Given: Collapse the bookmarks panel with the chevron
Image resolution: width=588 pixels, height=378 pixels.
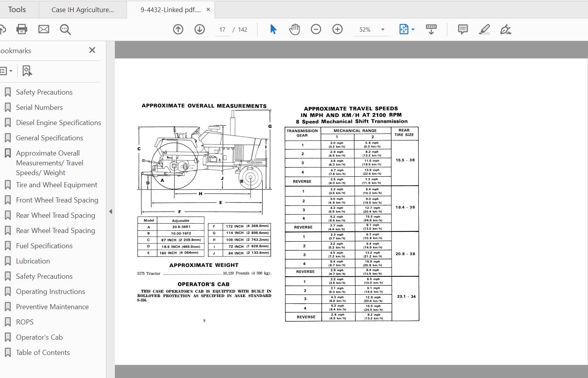Looking at the screenshot, I should [x=111, y=211].
